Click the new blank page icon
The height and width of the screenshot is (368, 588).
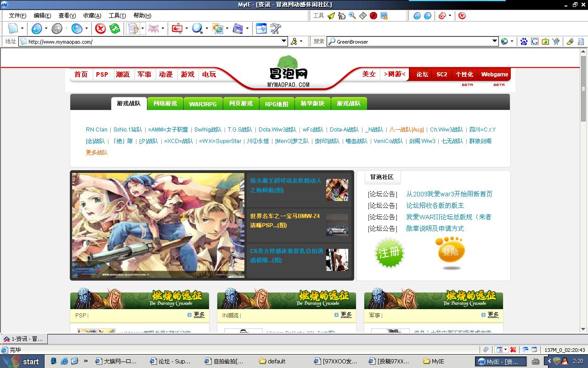click(13, 29)
